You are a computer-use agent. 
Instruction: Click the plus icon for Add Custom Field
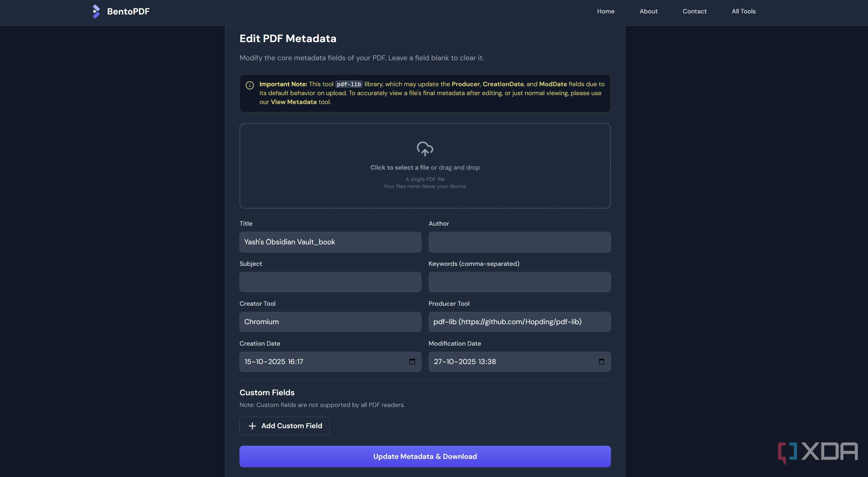(252, 426)
